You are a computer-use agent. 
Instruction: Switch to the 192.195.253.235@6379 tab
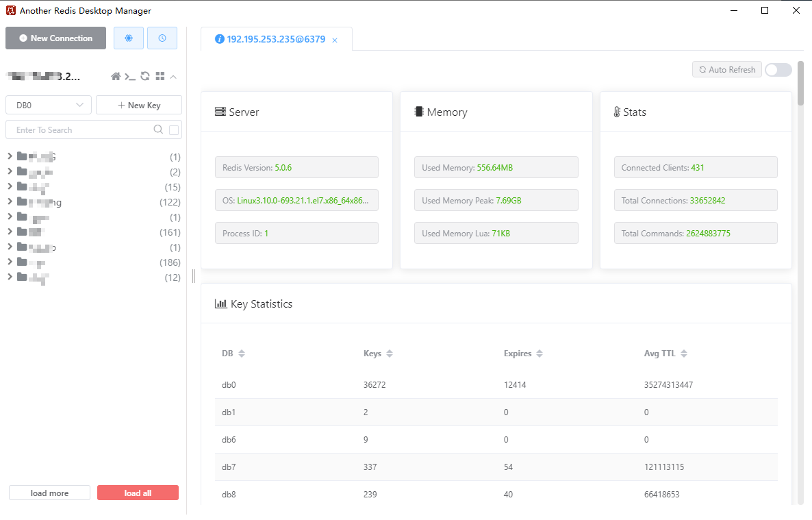point(270,40)
